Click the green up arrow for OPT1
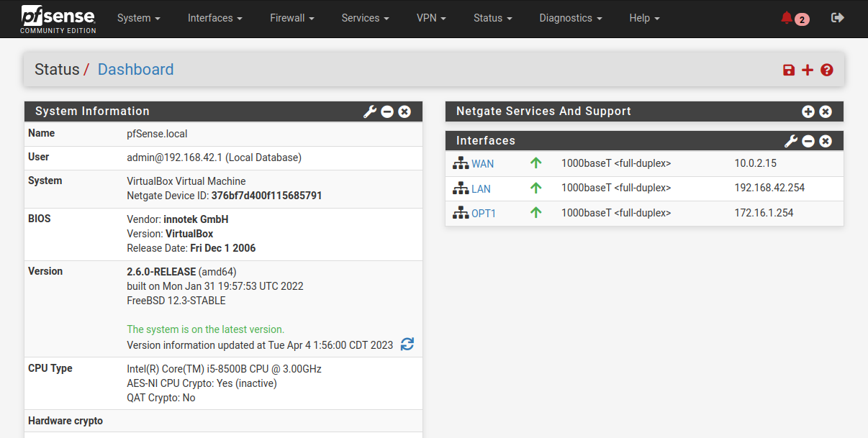The width and height of the screenshot is (868, 438). (x=535, y=213)
